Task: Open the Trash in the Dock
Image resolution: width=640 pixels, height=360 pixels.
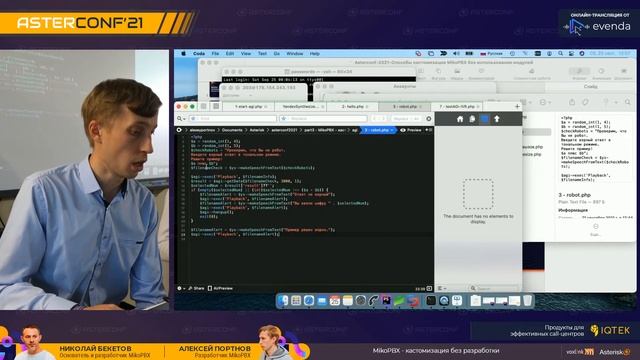Action: 527,301
